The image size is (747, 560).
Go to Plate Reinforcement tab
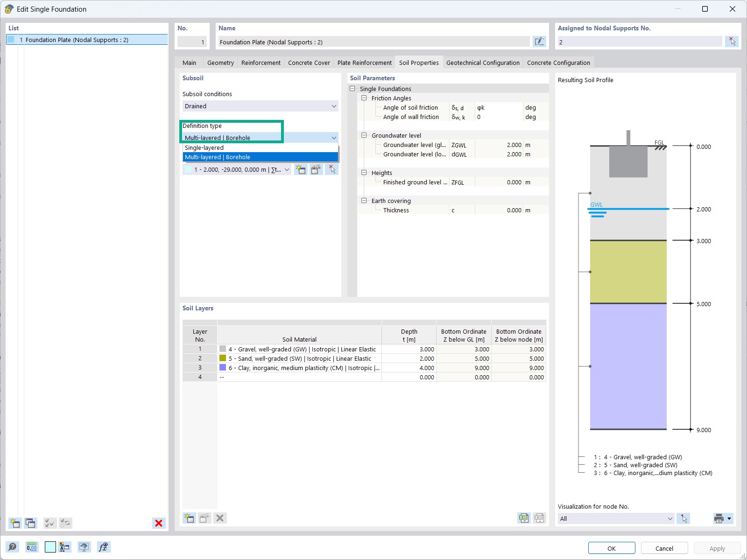coord(365,63)
